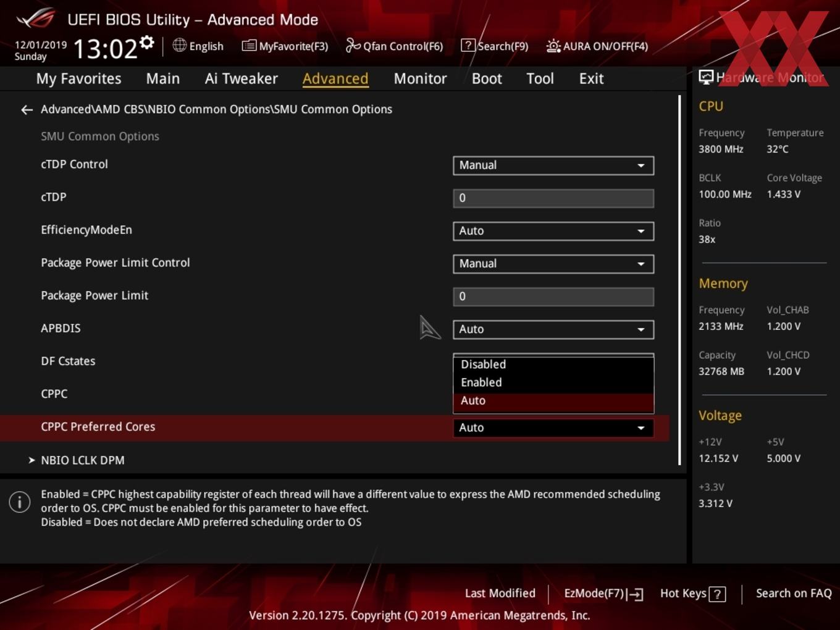The height and width of the screenshot is (630, 840).
Task: Click the MyFavorite list icon
Action: (249, 46)
